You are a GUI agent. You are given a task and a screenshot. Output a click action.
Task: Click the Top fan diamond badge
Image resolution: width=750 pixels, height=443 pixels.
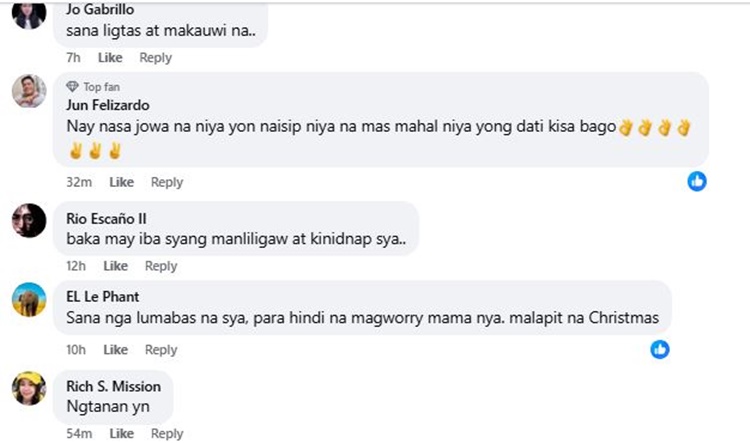72,87
